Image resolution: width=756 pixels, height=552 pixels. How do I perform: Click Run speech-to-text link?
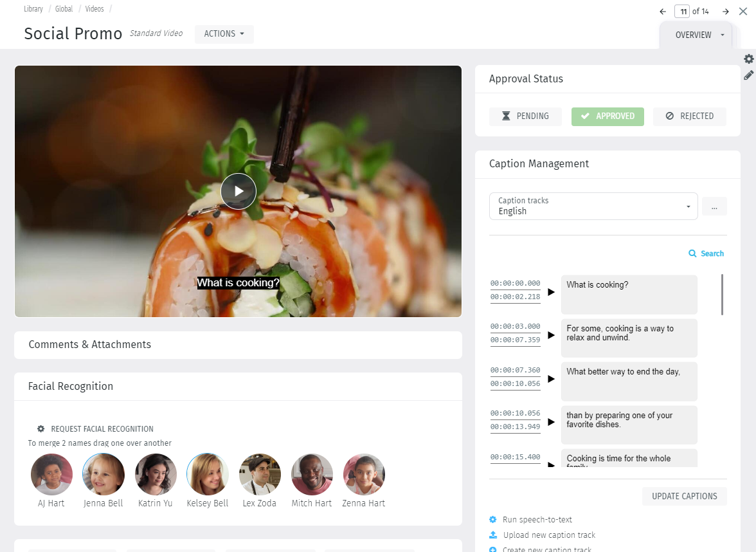coord(537,520)
